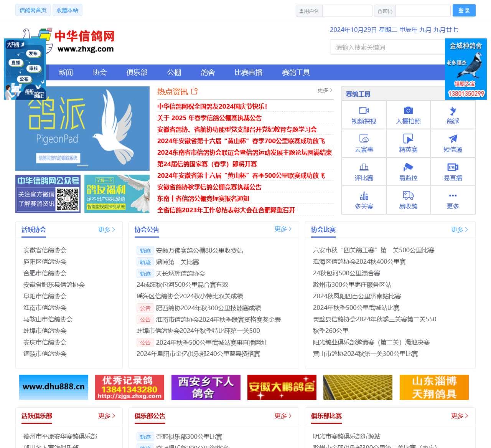Viewport: 491px width, 448px height.
Task: Scan the WeChat 公众号 QR code image
Action: tap(68, 199)
